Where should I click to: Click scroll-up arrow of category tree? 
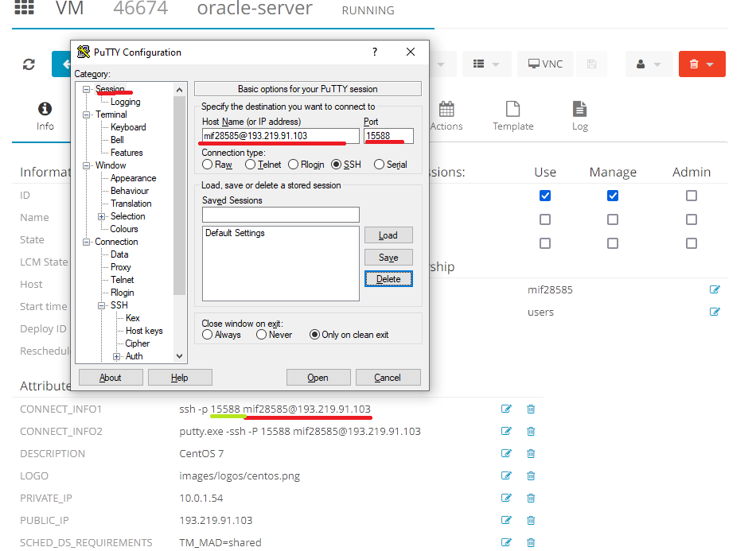179,90
